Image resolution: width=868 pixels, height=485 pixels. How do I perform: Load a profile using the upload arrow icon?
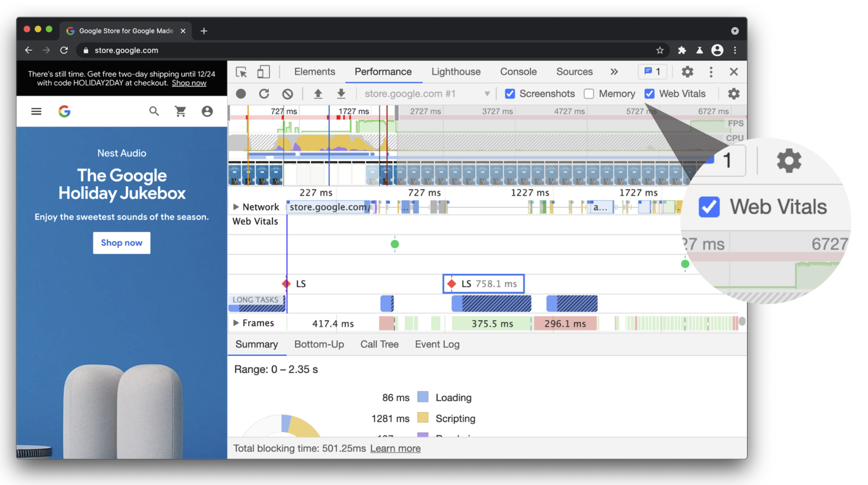318,93
